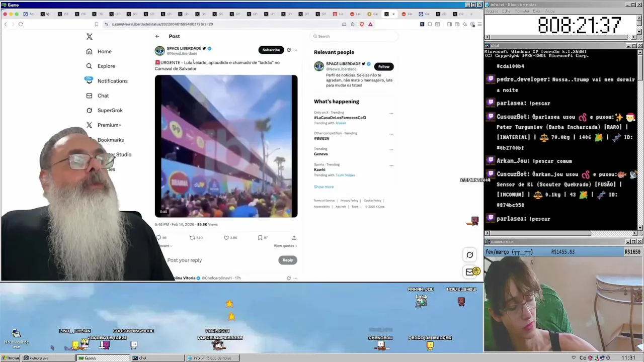644x362 pixels.
Task: Click the Subscribe button on the post
Action: pyautogui.click(x=271, y=50)
